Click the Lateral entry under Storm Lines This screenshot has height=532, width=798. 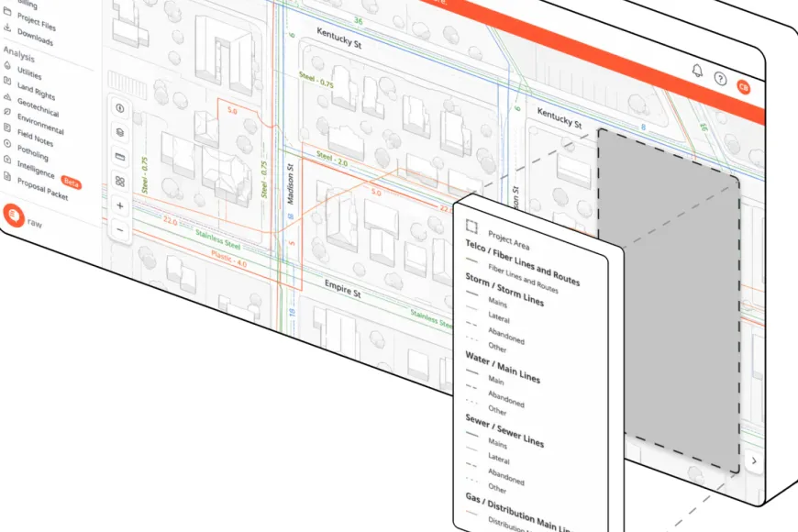pyautogui.click(x=499, y=317)
